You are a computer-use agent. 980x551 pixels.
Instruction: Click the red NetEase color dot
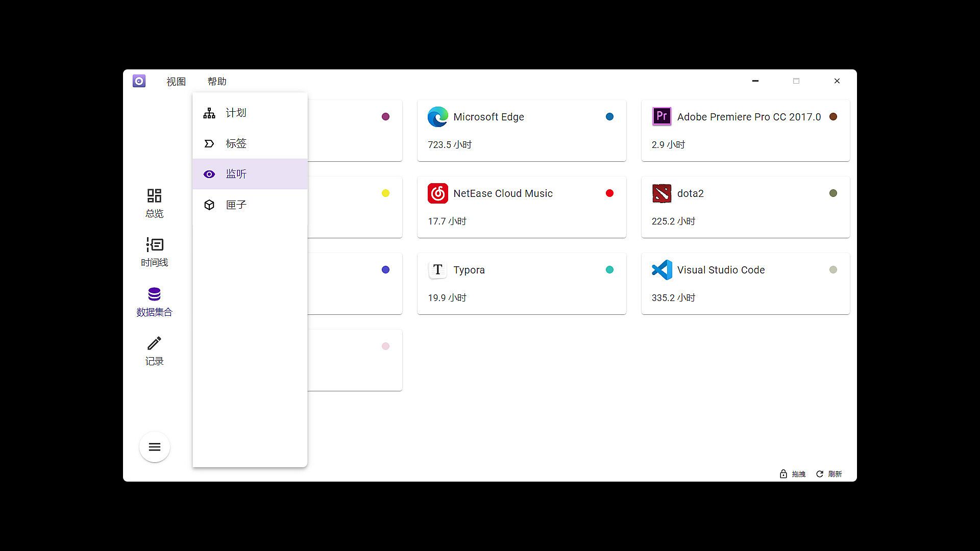point(609,193)
